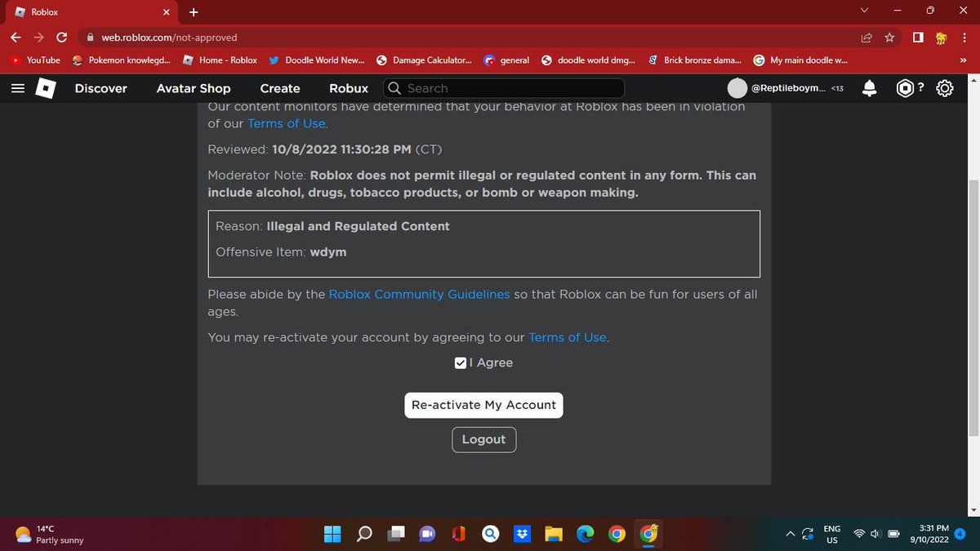Open the Office app in the taskbar
980x551 pixels.
click(x=459, y=534)
